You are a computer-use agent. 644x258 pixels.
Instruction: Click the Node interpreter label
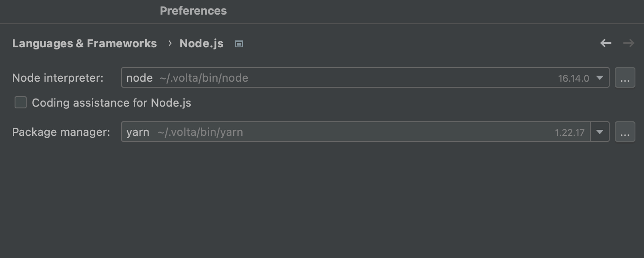pyautogui.click(x=58, y=78)
